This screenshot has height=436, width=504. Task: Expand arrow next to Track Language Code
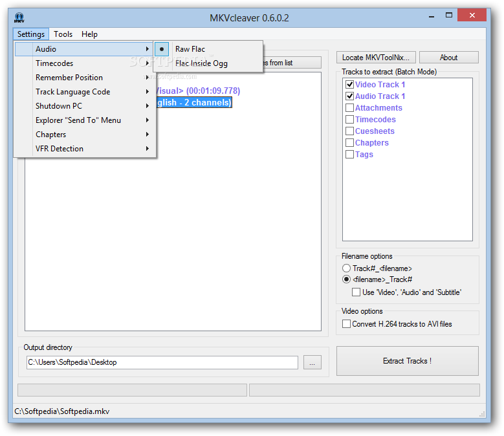(148, 92)
